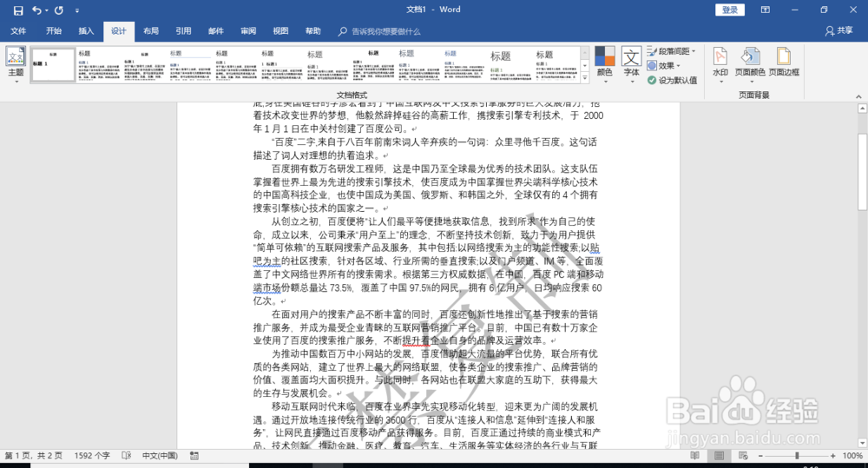The height and width of the screenshot is (468, 868).
Task: Switch to the 插入 (Insert) tab
Action: point(86,31)
